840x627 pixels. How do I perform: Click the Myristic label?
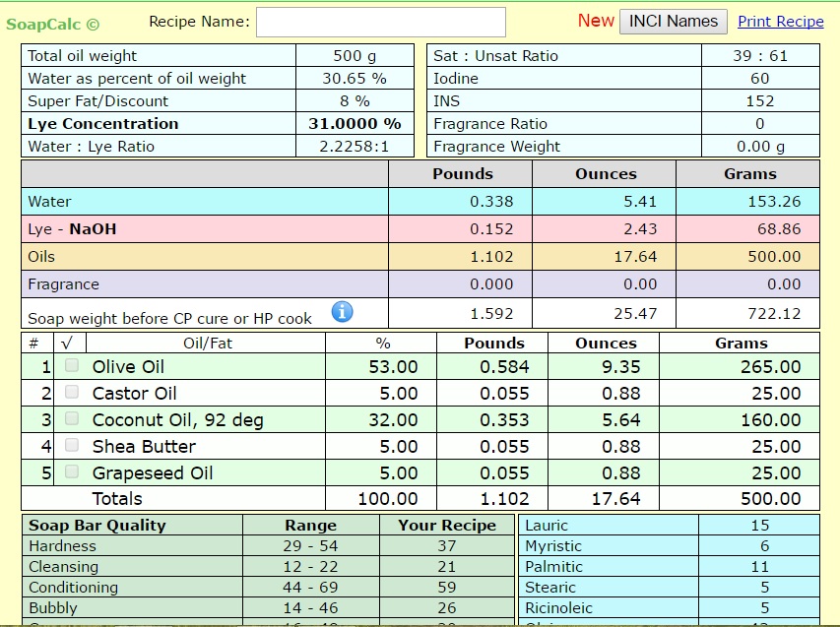tap(553, 546)
